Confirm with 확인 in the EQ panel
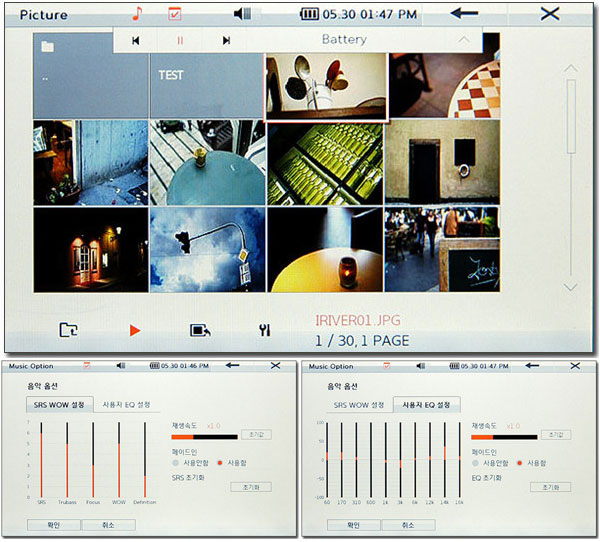 (354, 525)
